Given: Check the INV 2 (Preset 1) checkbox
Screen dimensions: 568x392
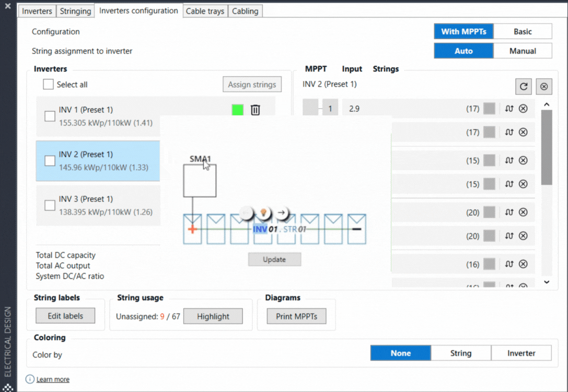Looking at the screenshot, I should (x=50, y=160).
